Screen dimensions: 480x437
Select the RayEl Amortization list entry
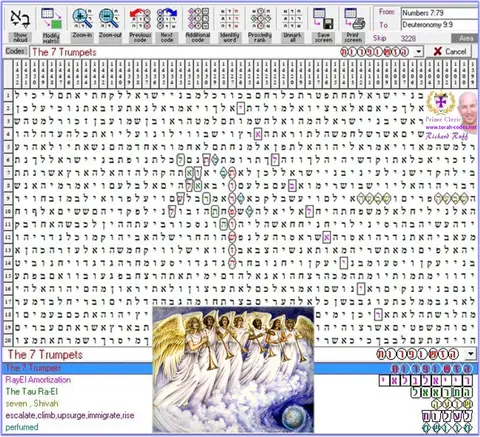[38, 380]
